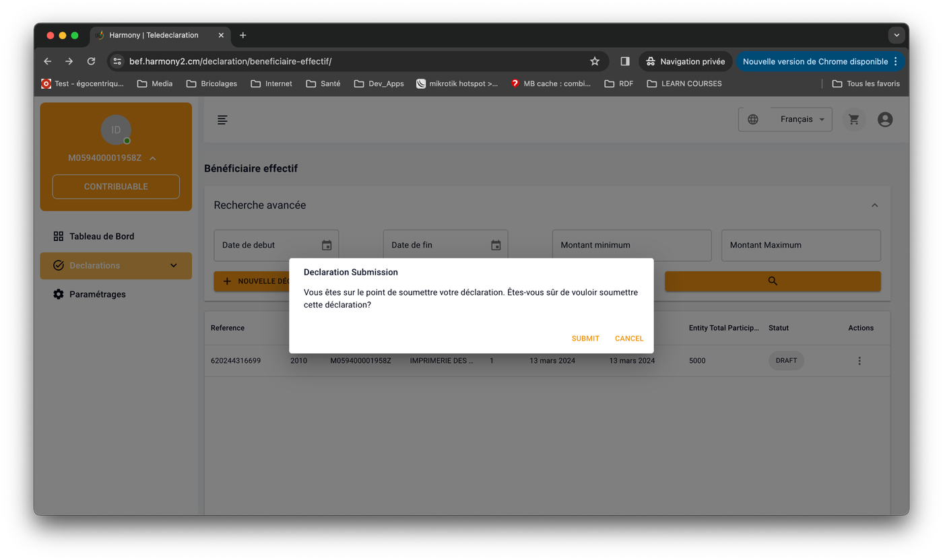This screenshot has height=560, width=943.
Task: Open the Date de debut calendar icon
Action: tap(327, 246)
